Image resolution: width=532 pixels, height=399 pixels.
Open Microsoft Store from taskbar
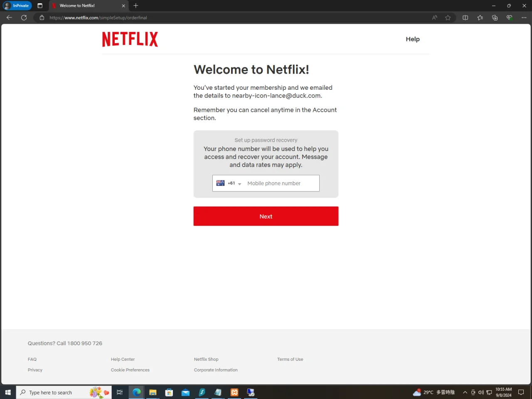pos(169,392)
